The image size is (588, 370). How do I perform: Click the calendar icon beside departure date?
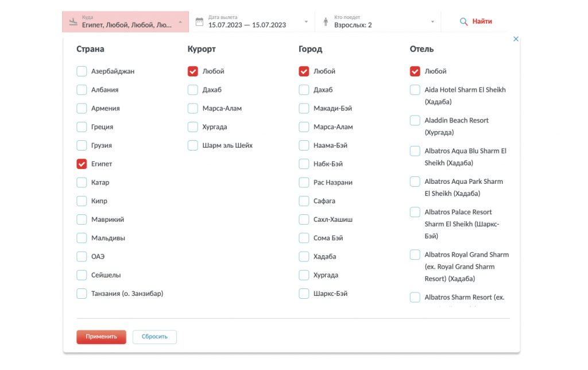(199, 22)
